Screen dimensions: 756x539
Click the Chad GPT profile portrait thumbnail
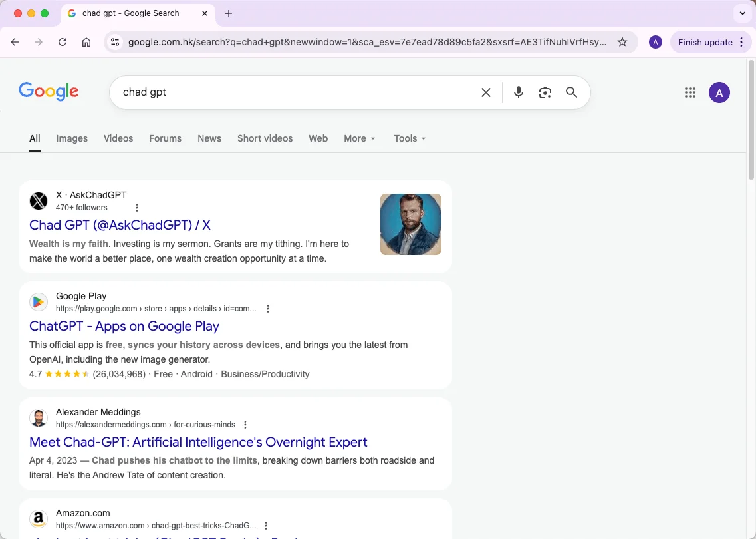pos(411,224)
